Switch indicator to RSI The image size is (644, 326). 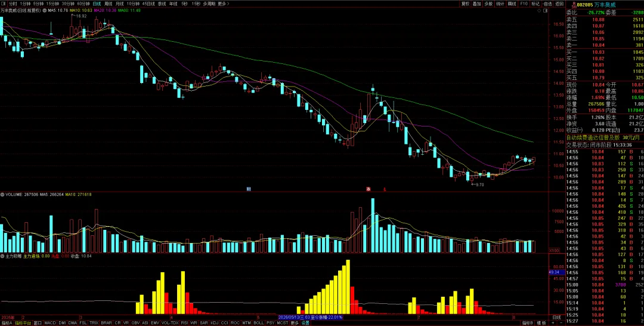(184, 323)
